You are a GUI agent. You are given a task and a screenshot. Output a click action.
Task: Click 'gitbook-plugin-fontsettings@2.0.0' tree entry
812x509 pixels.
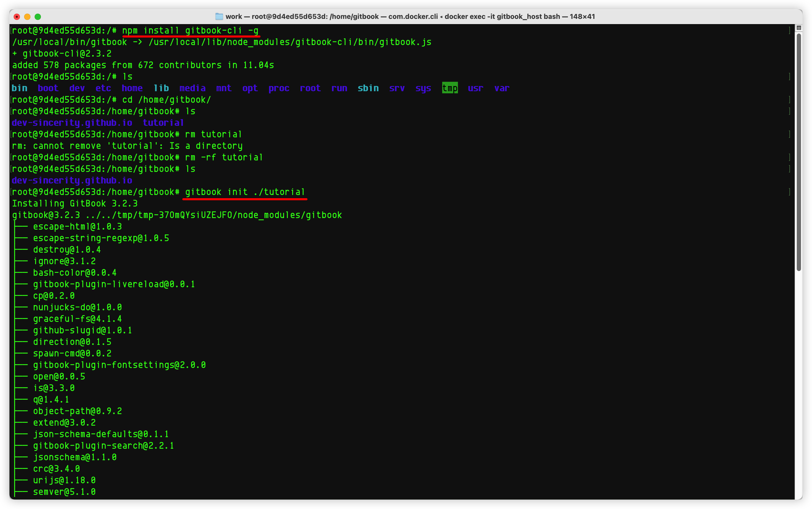119,365
